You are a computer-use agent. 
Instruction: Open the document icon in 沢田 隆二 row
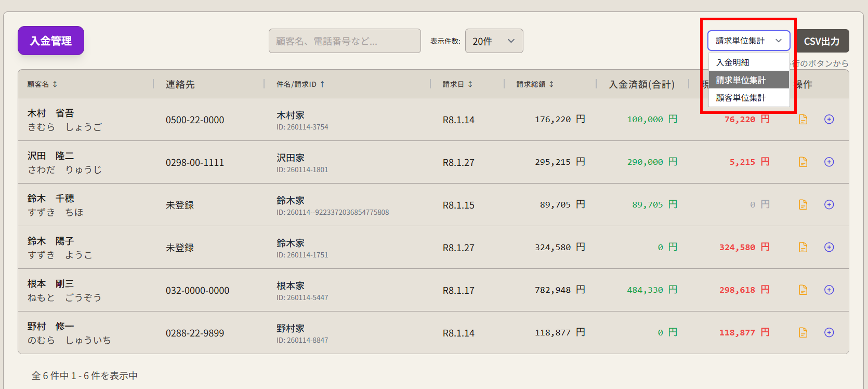click(x=803, y=162)
